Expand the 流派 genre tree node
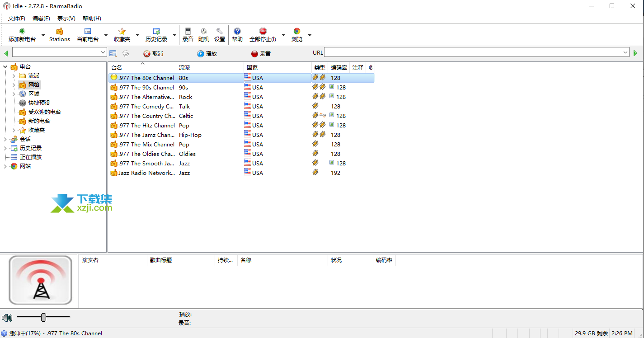 click(14, 76)
